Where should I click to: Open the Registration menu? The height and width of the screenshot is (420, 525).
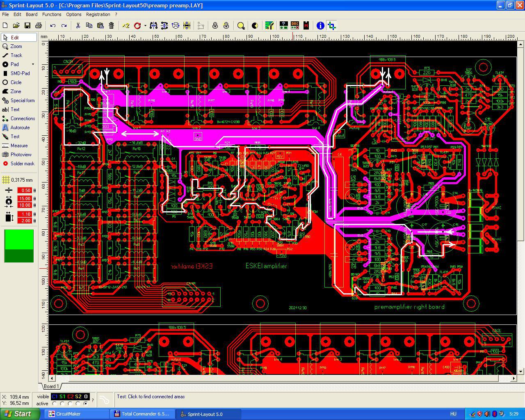98,14
